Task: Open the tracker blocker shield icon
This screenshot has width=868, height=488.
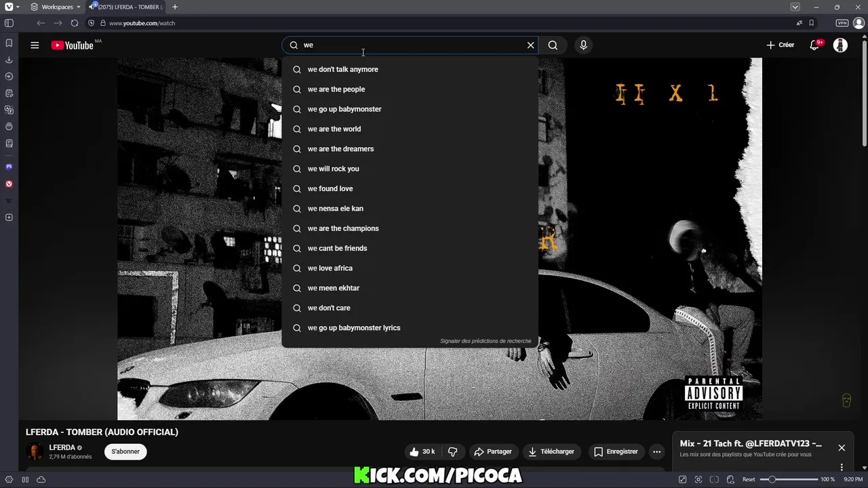Action: click(x=92, y=23)
